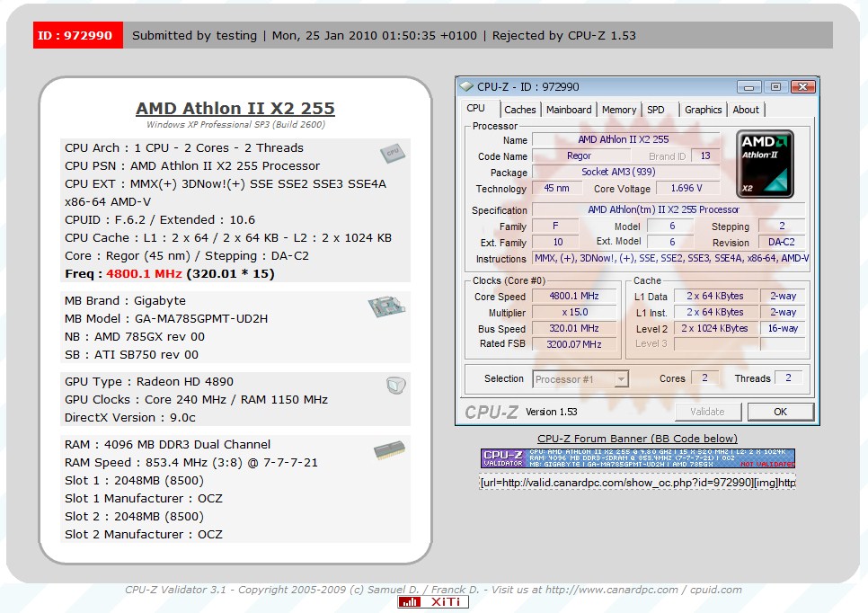Click the greyed Validate button
868x613 pixels.
tap(707, 412)
